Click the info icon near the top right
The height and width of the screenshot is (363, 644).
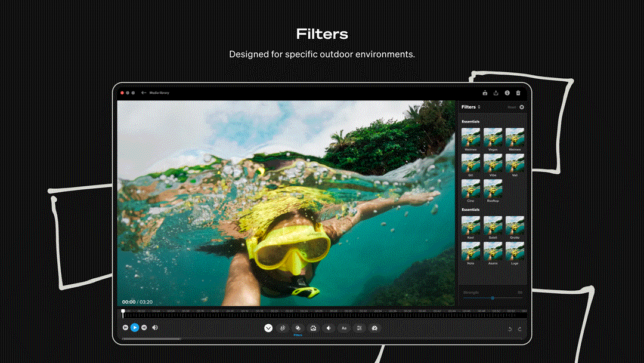(507, 93)
